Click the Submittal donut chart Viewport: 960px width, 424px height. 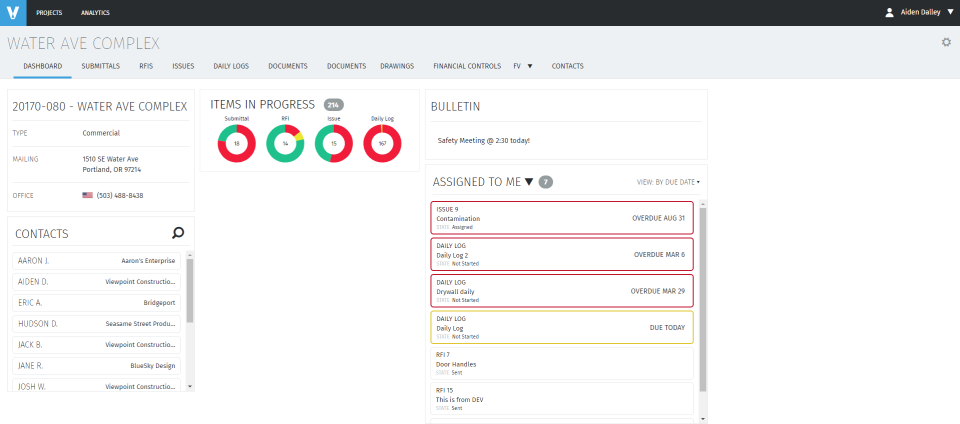[x=236, y=143]
